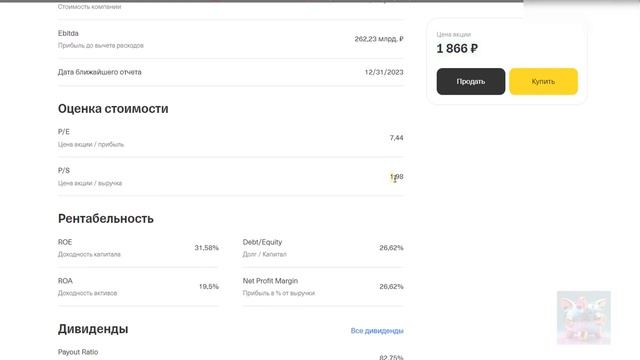Image resolution: width=640 pixels, height=360 pixels.
Task: Click the yellow Купить button
Action: click(543, 81)
